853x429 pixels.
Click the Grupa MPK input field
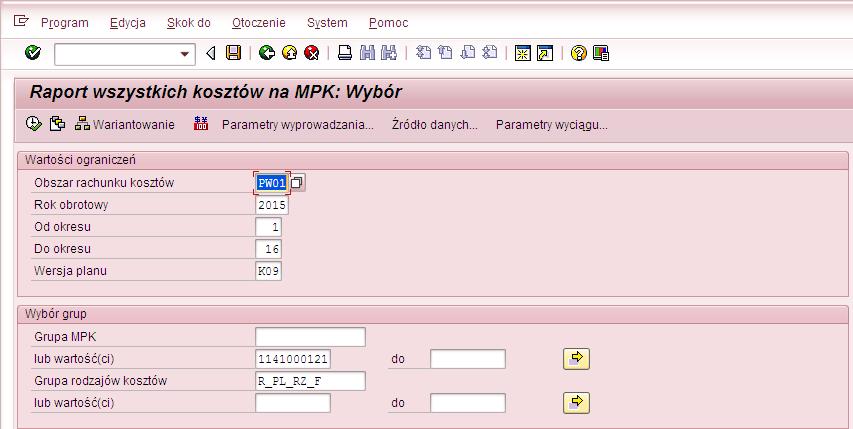coord(310,337)
